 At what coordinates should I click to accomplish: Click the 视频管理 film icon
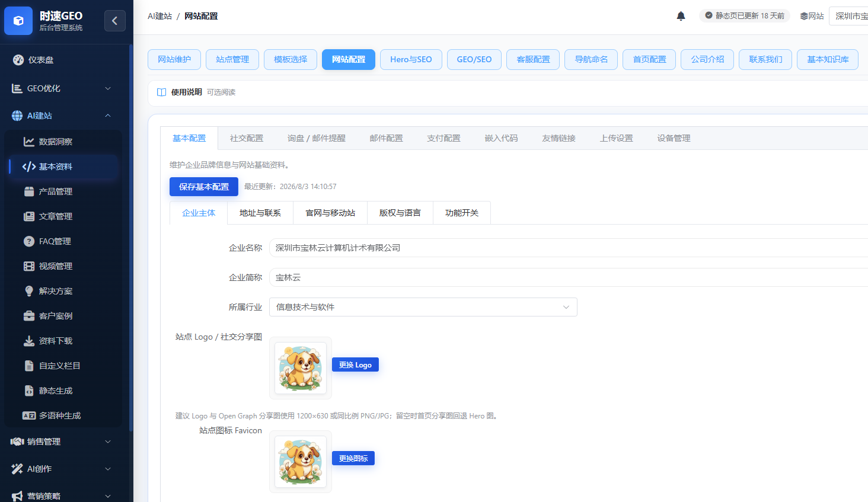point(29,266)
